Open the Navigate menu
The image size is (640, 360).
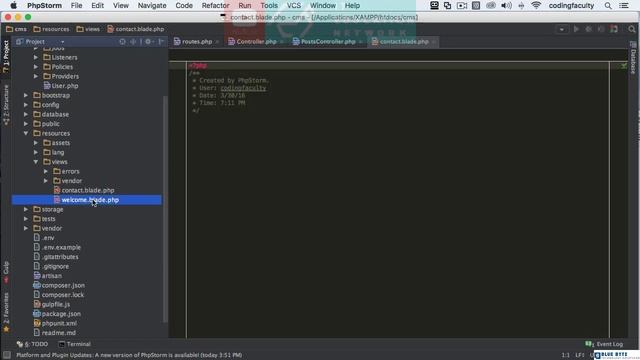click(152, 6)
